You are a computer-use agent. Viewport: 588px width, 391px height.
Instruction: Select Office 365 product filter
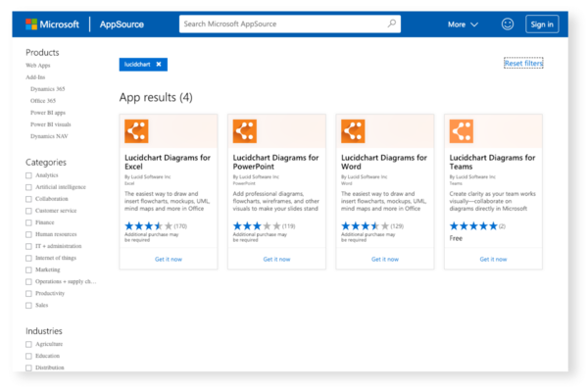[x=43, y=101]
